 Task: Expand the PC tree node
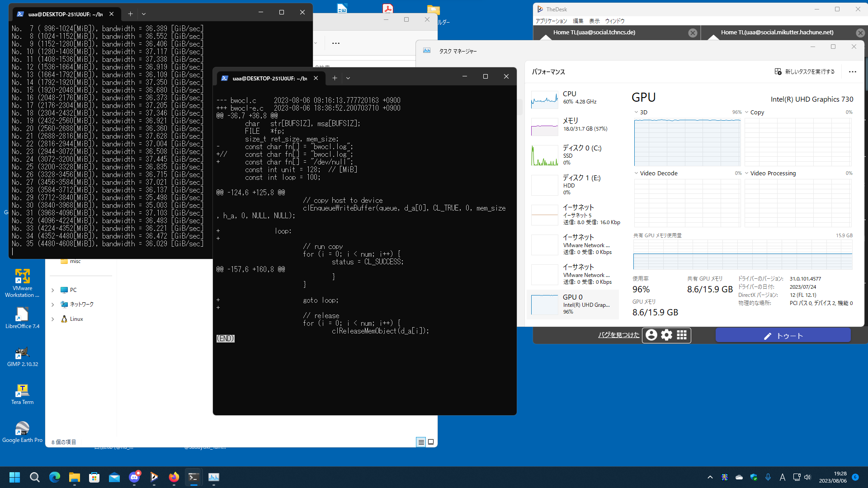pyautogui.click(x=53, y=290)
